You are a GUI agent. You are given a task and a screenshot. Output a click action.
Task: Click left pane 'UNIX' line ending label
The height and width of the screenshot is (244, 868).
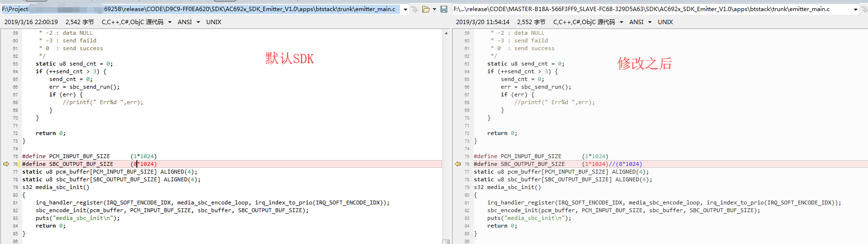tap(214, 22)
